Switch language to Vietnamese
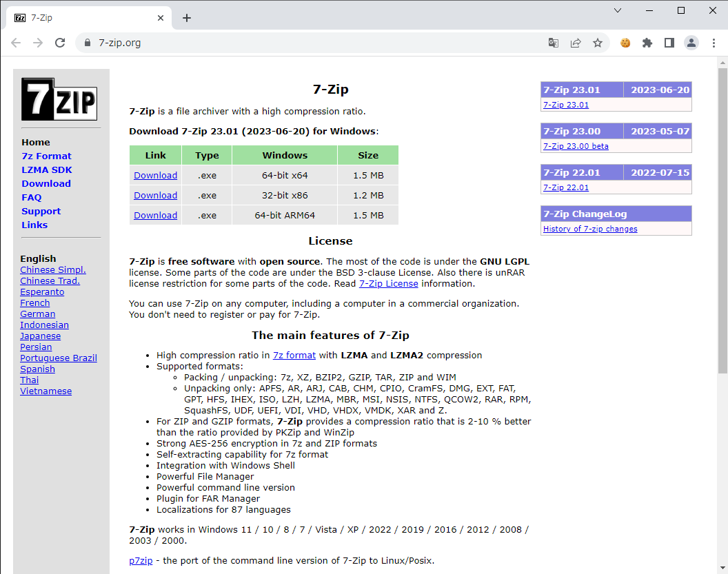 pos(46,391)
